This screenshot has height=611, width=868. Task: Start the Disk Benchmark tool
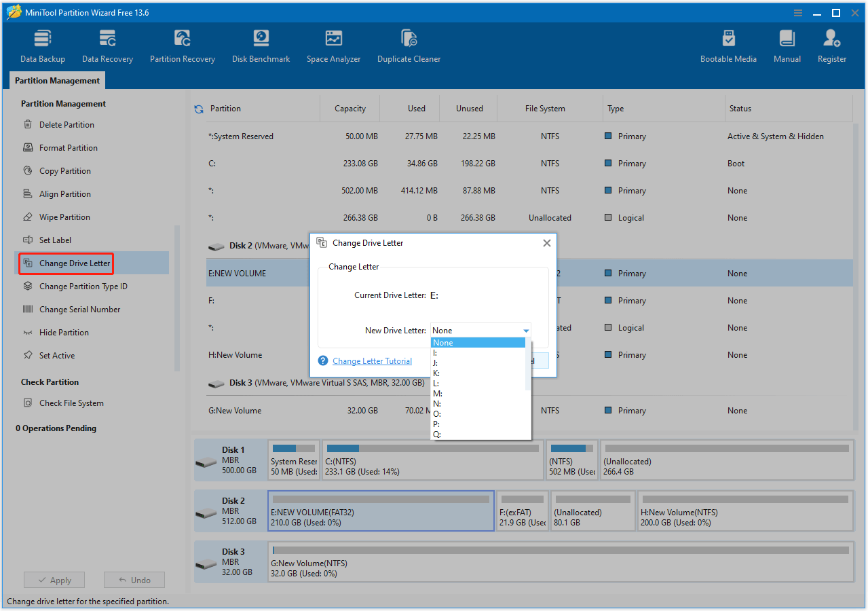point(261,46)
